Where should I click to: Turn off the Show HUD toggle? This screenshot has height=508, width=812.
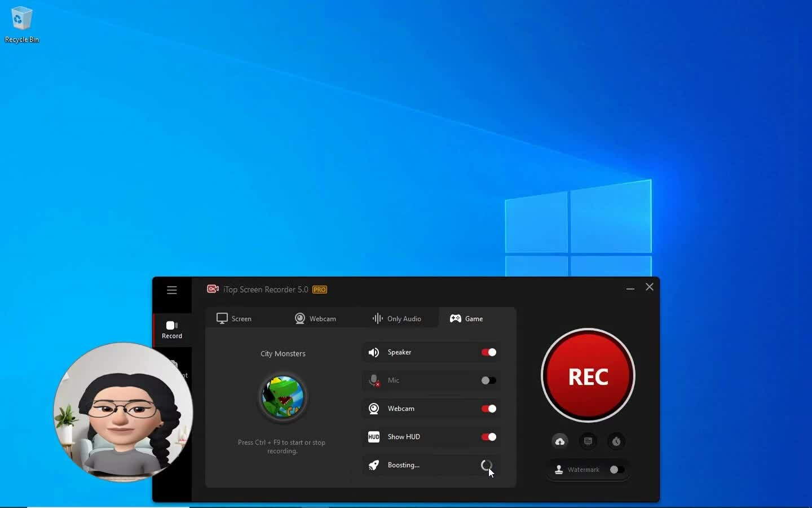(488, 437)
